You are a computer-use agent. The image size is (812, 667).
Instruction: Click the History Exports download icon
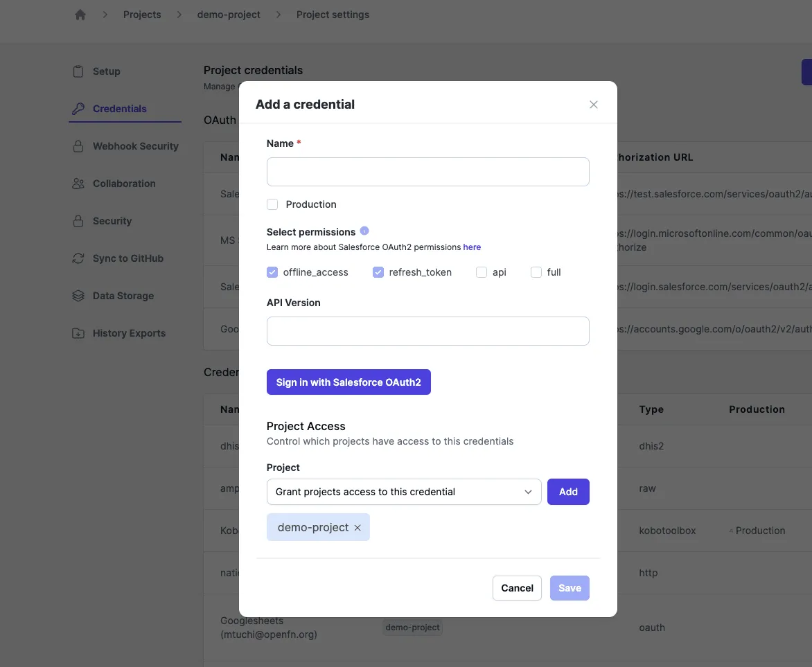[x=78, y=333]
